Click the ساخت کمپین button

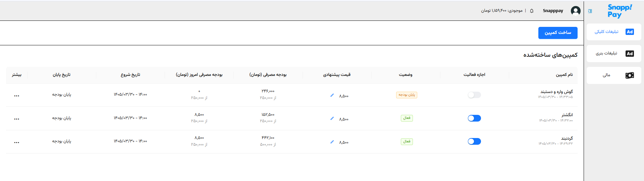[x=558, y=33]
